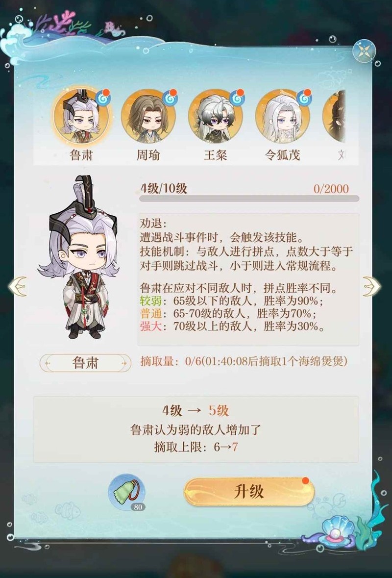This screenshot has width=392, height=578.
Task: Close the panel with the star button
Action: click(364, 51)
